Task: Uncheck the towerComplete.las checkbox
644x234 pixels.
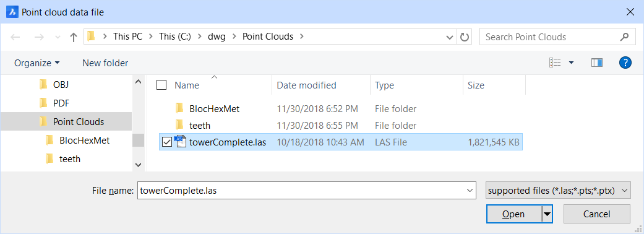Action: click(x=167, y=142)
